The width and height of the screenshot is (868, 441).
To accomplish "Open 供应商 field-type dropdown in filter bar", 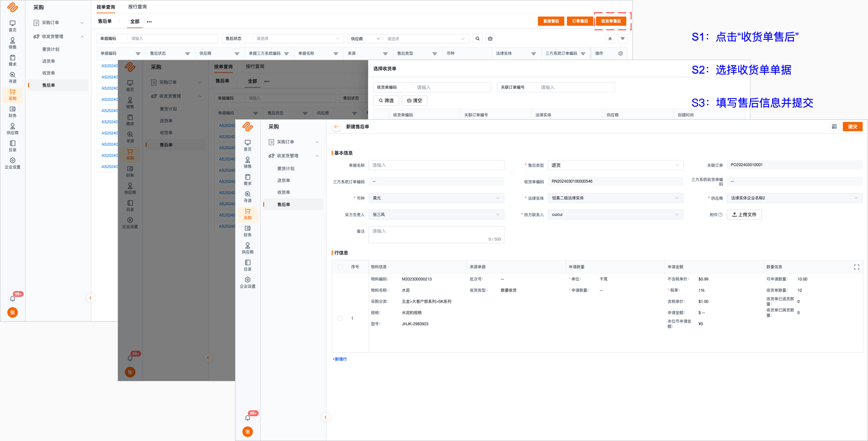I will (x=365, y=39).
